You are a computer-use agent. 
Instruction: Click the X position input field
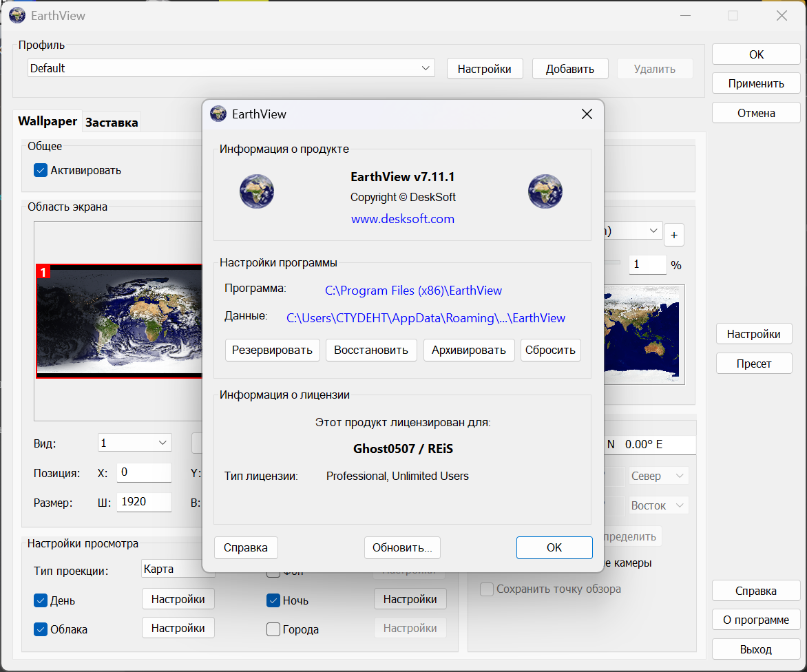pos(144,472)
